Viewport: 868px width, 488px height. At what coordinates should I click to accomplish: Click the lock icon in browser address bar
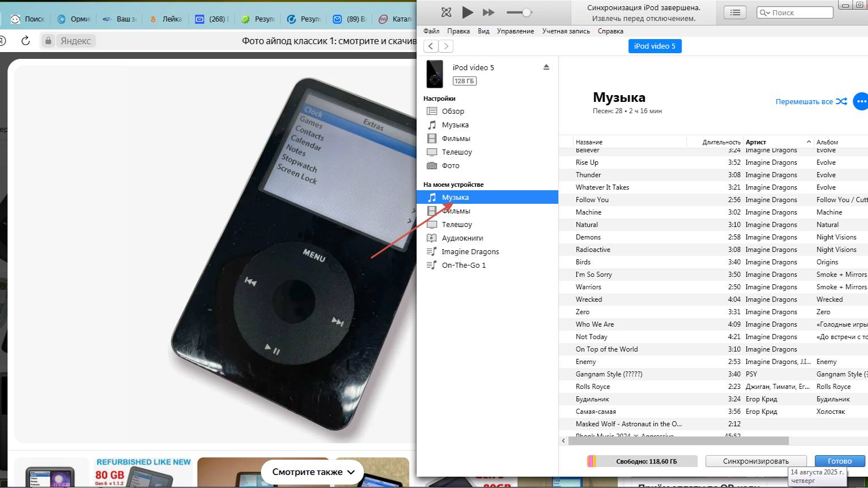point(48,41)
